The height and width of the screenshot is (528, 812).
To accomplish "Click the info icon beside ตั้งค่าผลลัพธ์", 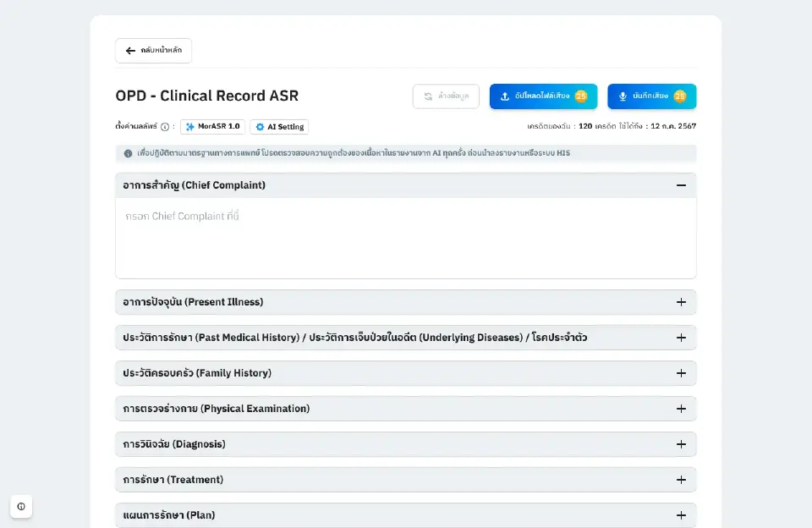I will (165, 126).
